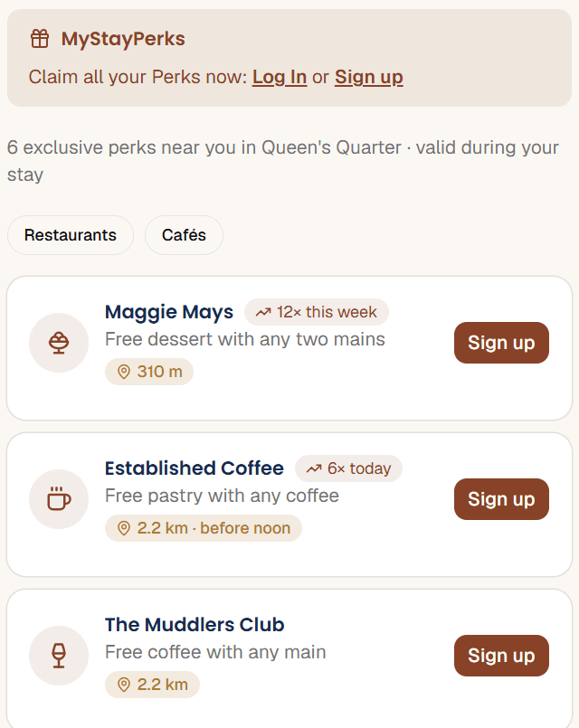Toggle the Cafés filter chip
Viewport: 579px width, 728px height.
[184, 235]
